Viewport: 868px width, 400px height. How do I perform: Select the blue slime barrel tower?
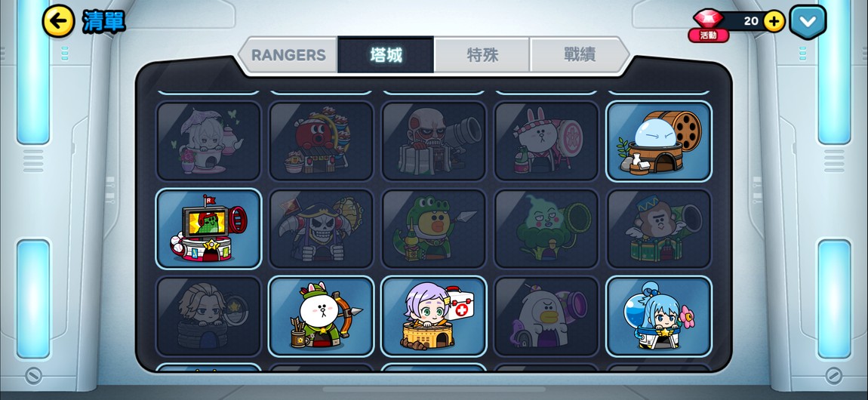click(x=658, y=141)
